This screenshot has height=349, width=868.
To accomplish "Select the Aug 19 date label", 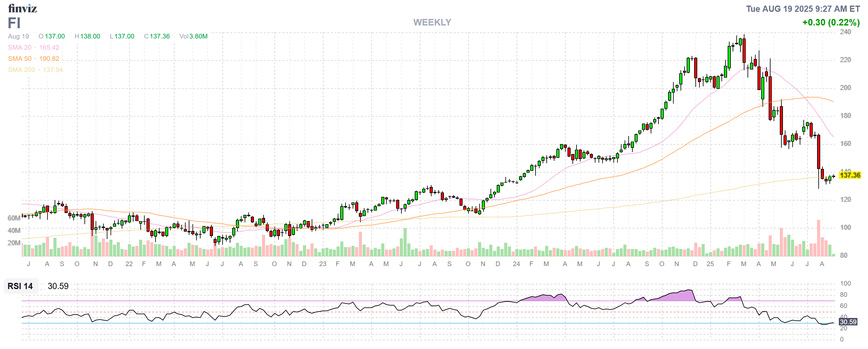I will 19,36.
